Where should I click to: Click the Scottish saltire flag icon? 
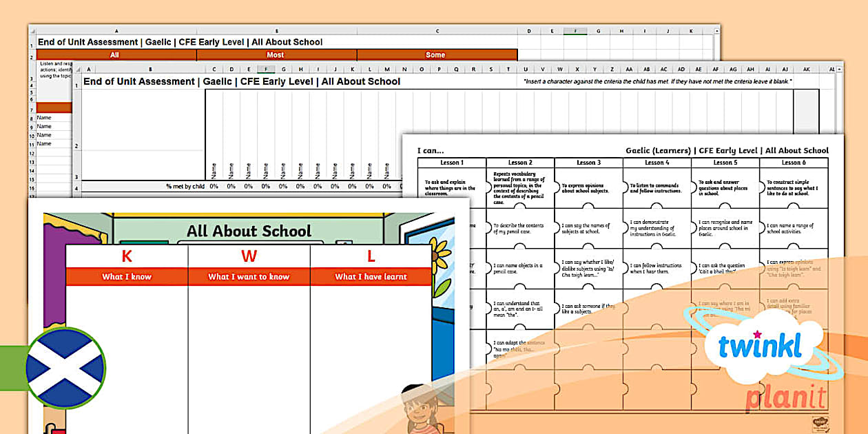(x=65, y=368)
